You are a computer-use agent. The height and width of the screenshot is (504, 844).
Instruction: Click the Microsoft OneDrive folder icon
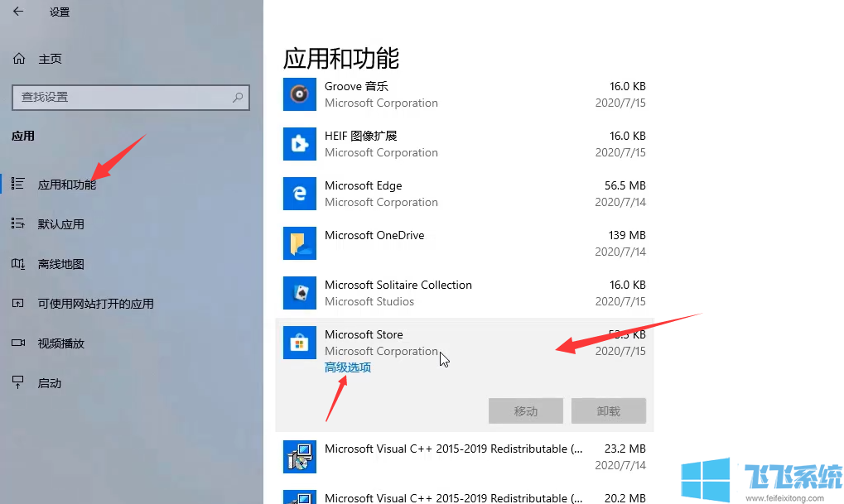pos(299,243)
